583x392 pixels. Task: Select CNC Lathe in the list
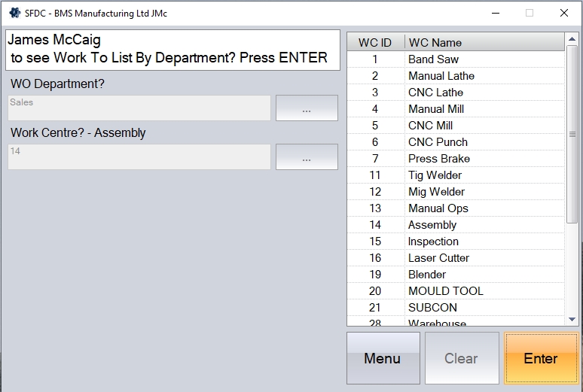click(435, 93)
